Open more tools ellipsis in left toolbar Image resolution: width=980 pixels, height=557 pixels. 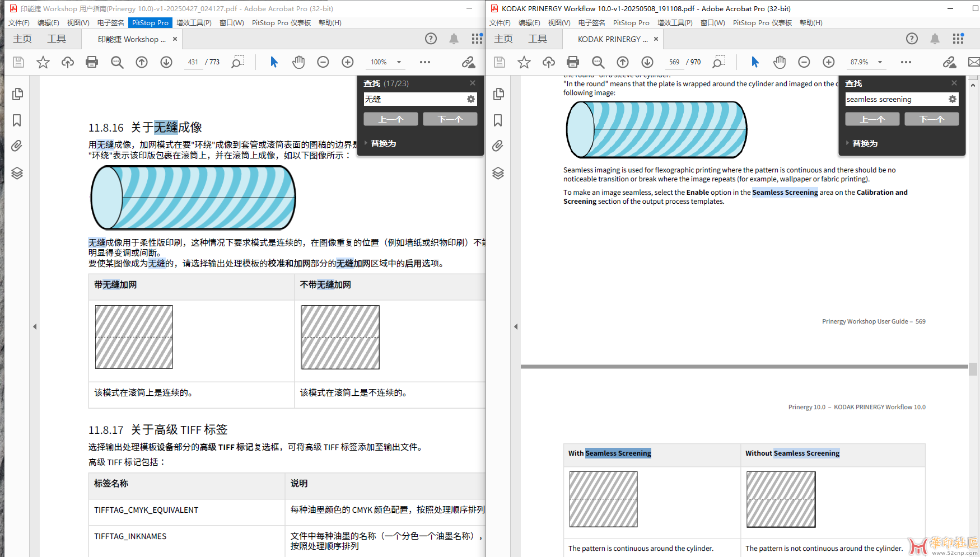click(425, 62)
